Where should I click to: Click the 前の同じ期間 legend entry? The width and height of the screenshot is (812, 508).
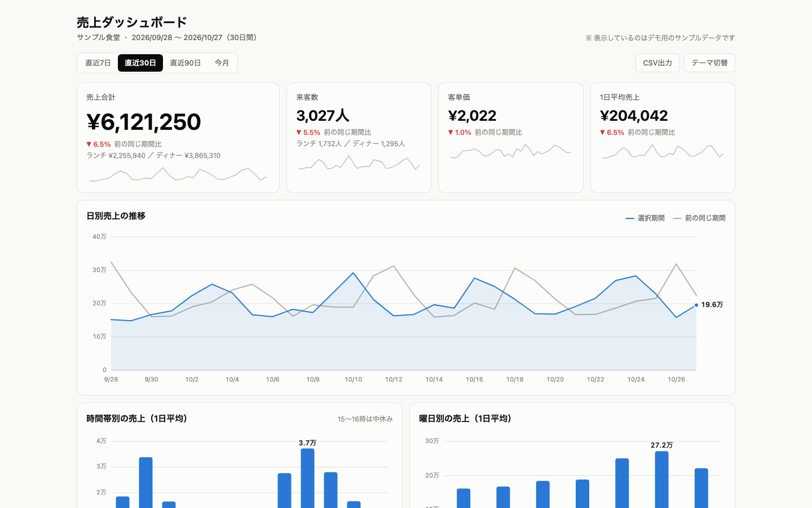click(699, 218)
